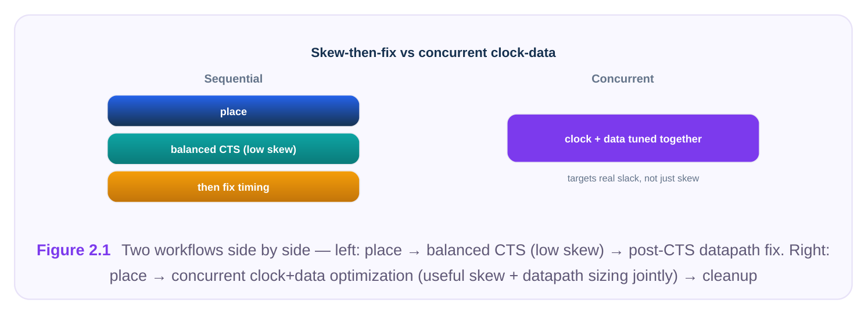This screenshot has width=868, height=314.
Task: Click "concurrent clock+data optimization" in caption
Action: (x=292, y=276)
